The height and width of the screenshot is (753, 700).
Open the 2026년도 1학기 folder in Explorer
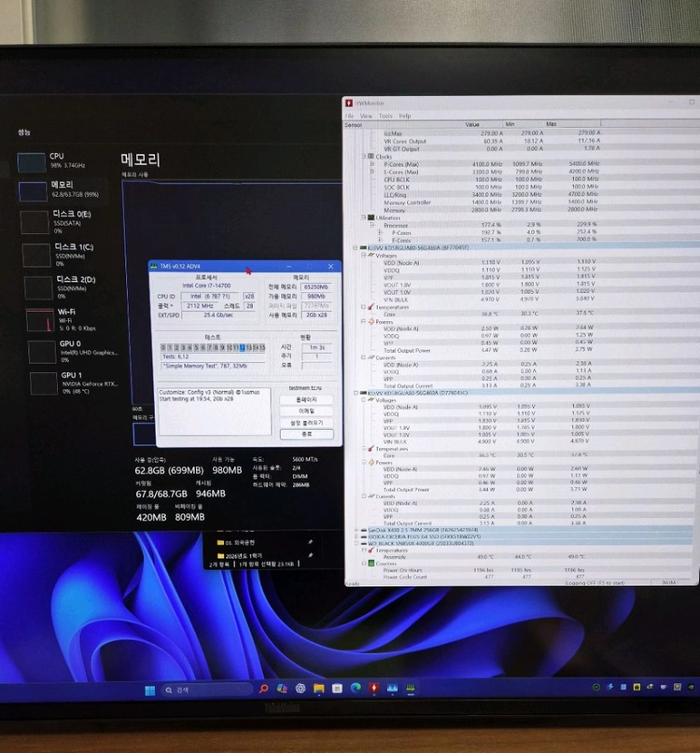coord(244,555)
